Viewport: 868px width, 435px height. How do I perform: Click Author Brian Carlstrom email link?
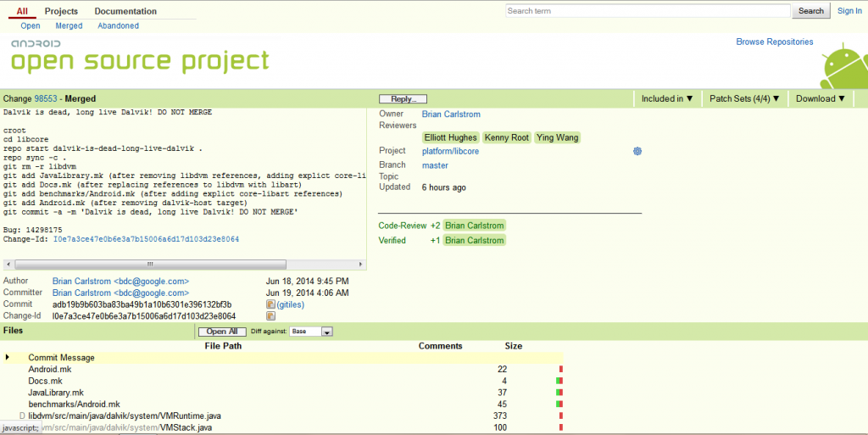tap(120, 282)
